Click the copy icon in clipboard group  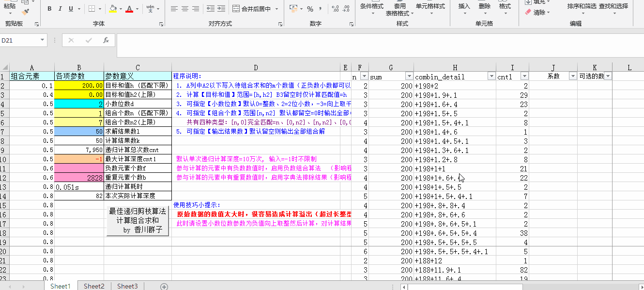coord(26,1)
